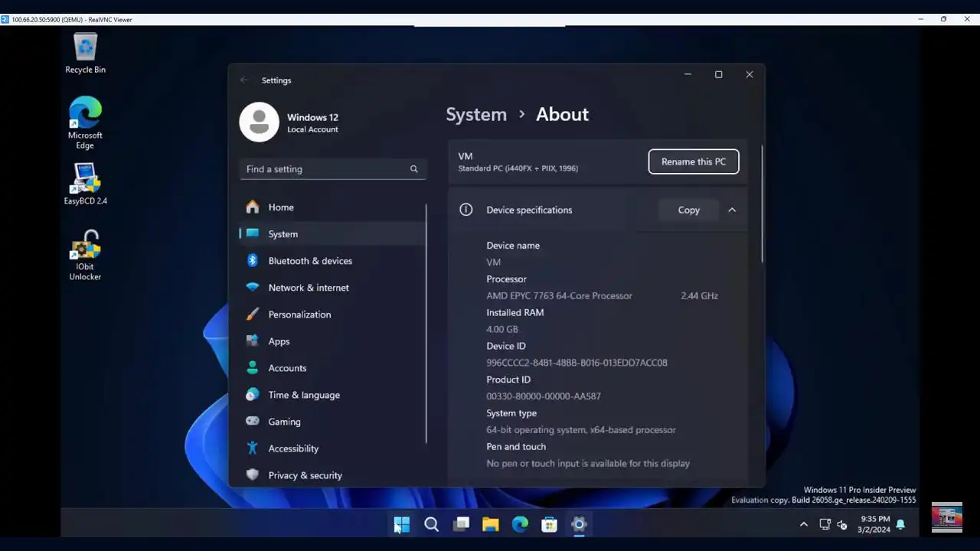Click the System breadcrumb link
980x551 pixels.
476,114
